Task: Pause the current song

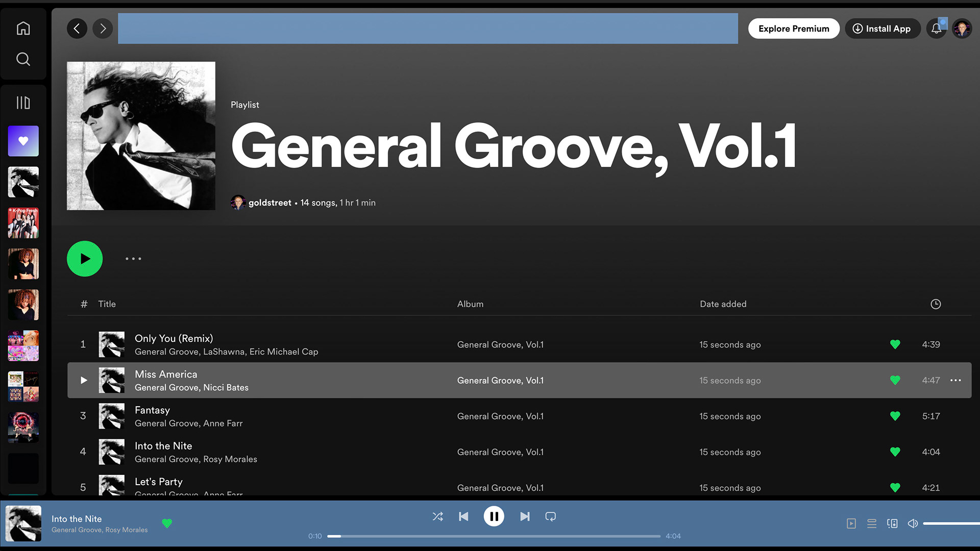Action: pos(494,516)
